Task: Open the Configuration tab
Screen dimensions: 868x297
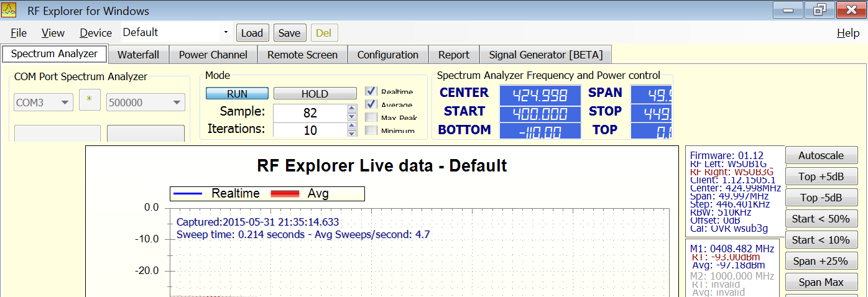Action: coord(388,55)
